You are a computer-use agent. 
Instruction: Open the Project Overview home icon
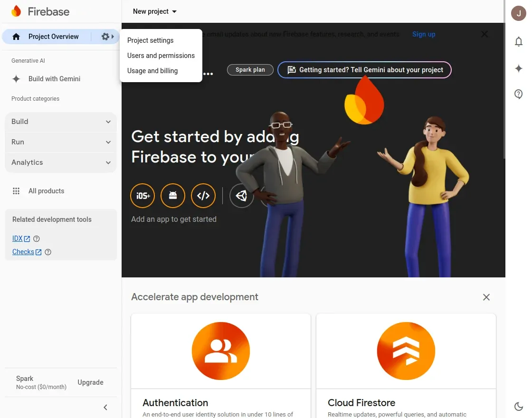(x=16, y=37)
